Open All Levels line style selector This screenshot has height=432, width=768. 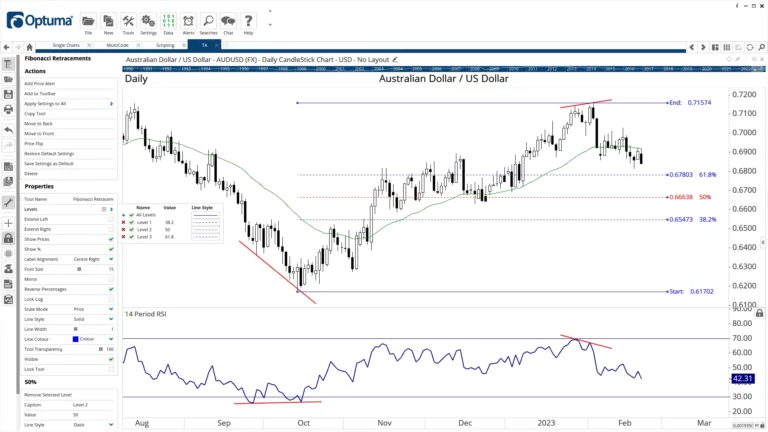click(205, 215)
